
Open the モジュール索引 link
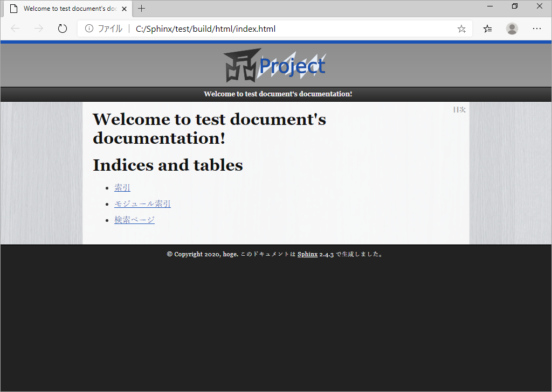(x=142, y=204)
